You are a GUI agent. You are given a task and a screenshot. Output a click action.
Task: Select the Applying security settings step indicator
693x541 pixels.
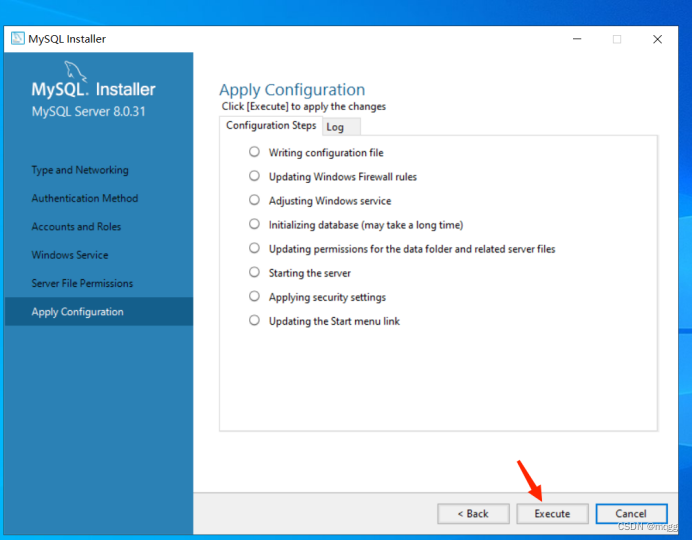pyautogui.click(x=254, y=296)
